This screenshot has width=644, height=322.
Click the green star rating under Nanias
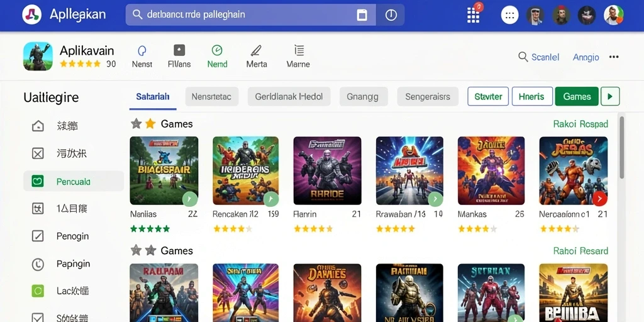coord(150,229)
